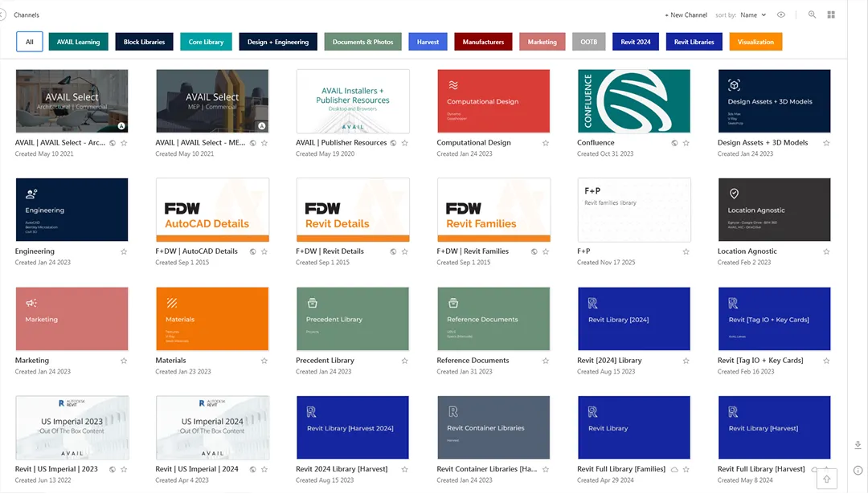
Task: Open the Revit Container Libraries thumbnail
Action: [x=493, y=427]
